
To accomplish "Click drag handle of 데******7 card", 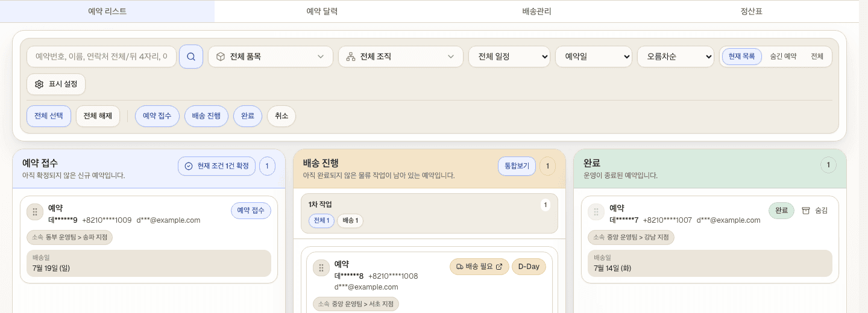I will point(596,212).
